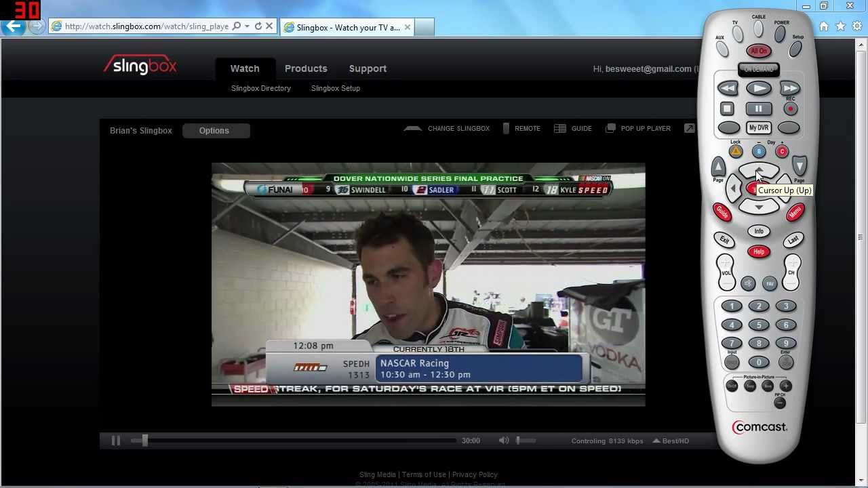Click volume down on the VOL rocker
The width and height of the screenshot is (868, 488).
(x=725, y=283)
